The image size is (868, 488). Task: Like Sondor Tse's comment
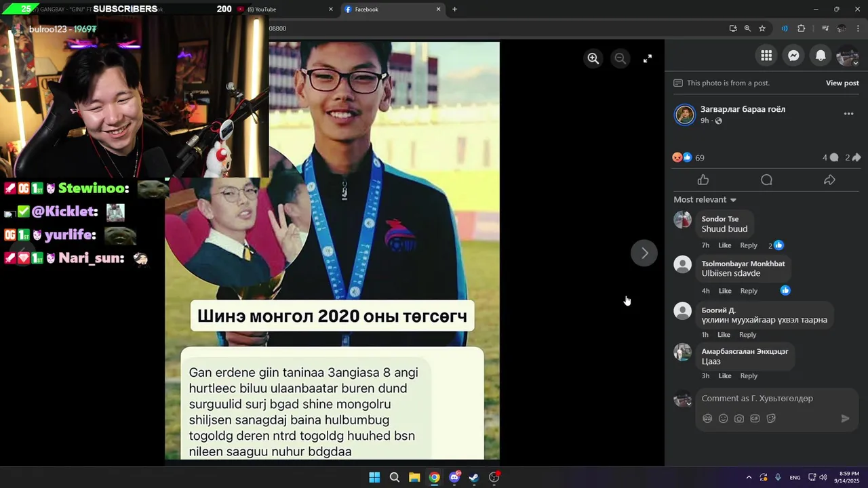coord(725,245)
